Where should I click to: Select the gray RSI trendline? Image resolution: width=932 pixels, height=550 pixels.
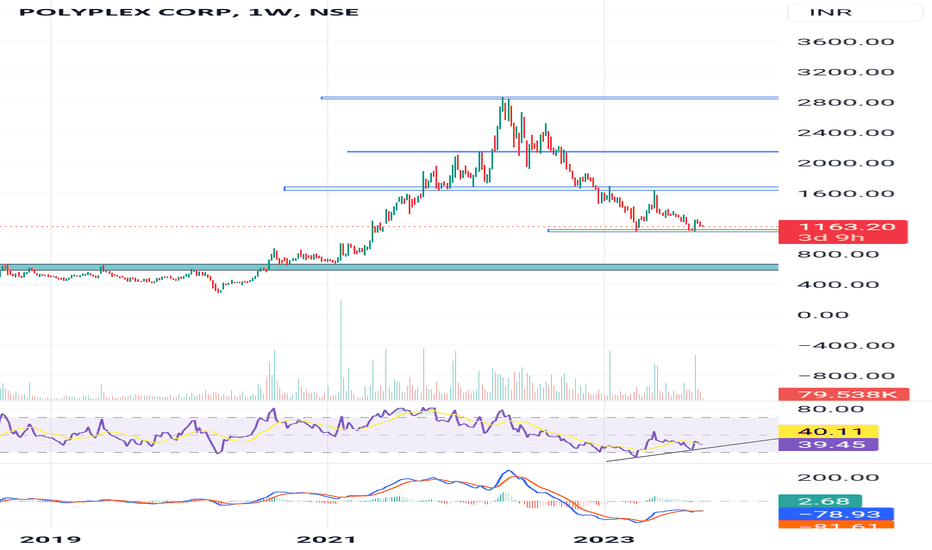691,450
